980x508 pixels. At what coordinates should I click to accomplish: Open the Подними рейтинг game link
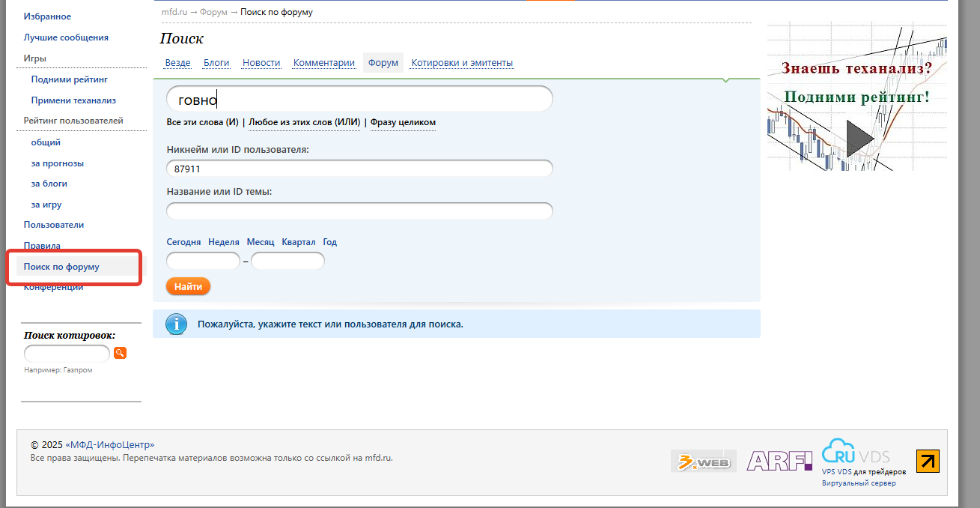tap(70, 79)
